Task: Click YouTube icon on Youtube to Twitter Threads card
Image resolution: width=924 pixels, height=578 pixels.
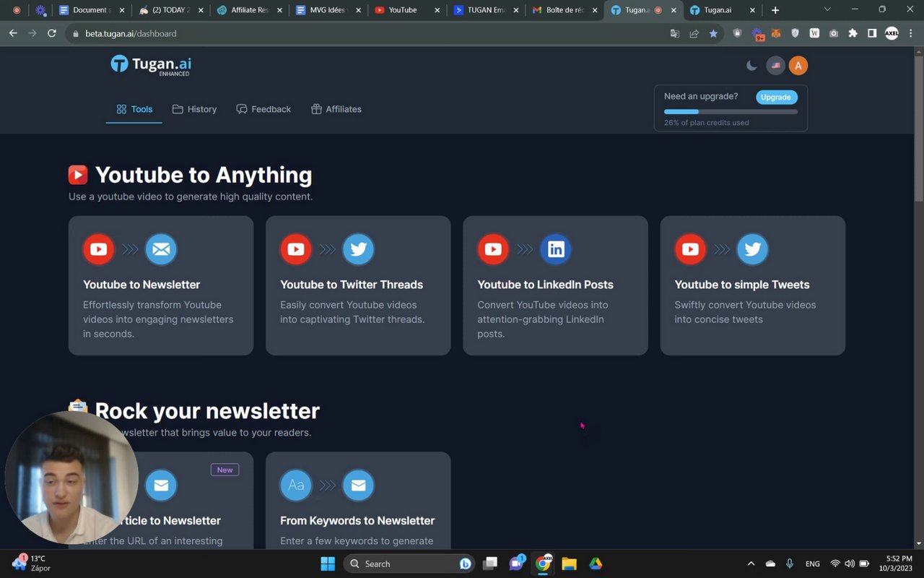Action: coord(296,249)
